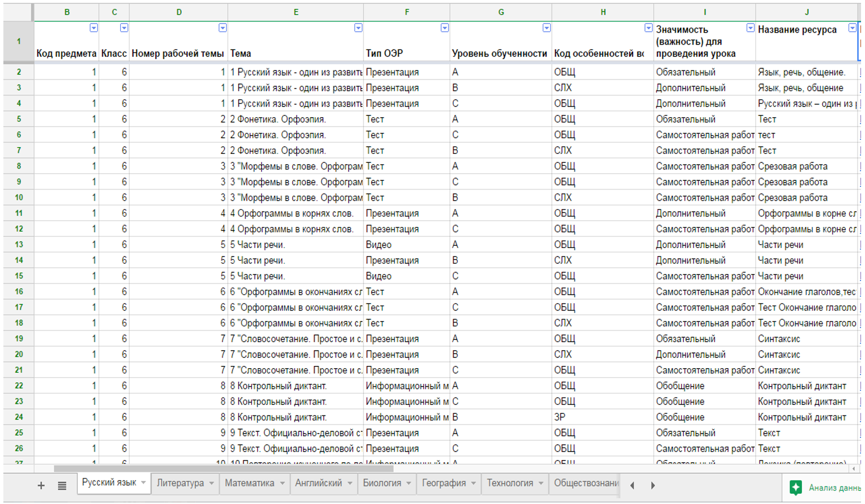Open filter icon for Код предмета column
This screenshot has height=504, width=865.
94,28
